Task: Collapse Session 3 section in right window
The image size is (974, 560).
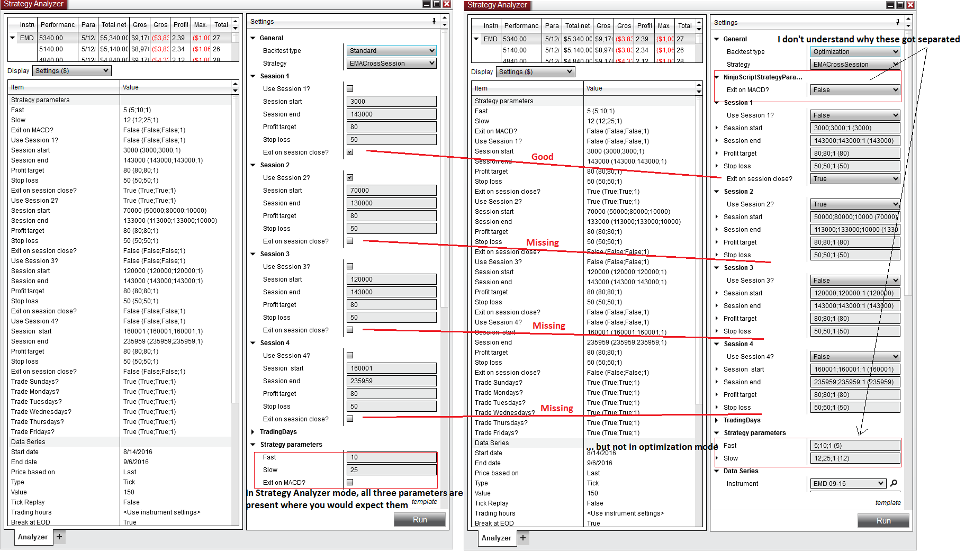Action: [717, 268]
